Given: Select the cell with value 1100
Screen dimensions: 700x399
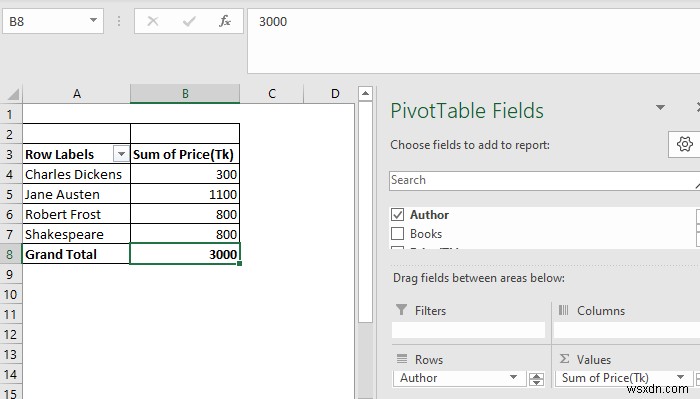Looking at the screenshot, I should click(x=185, y=194).
